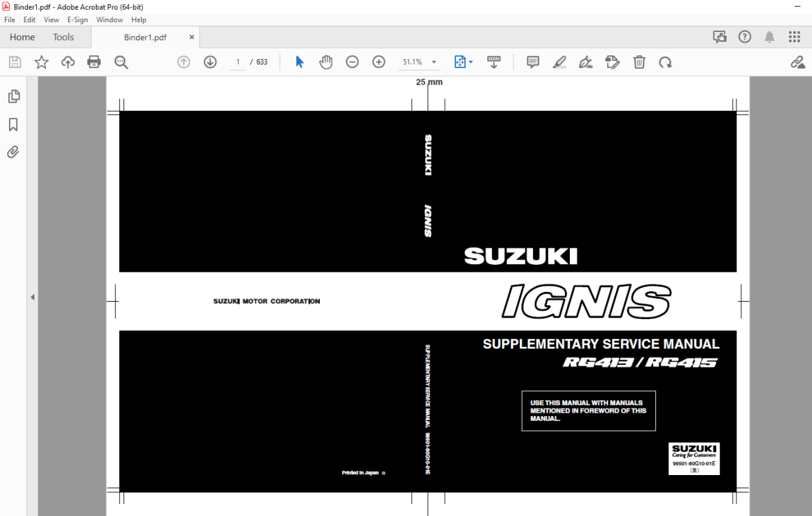The height and width of the screenshot is (516, 812).
Task: Click the Save file icon
Action: tap(15, 62)
